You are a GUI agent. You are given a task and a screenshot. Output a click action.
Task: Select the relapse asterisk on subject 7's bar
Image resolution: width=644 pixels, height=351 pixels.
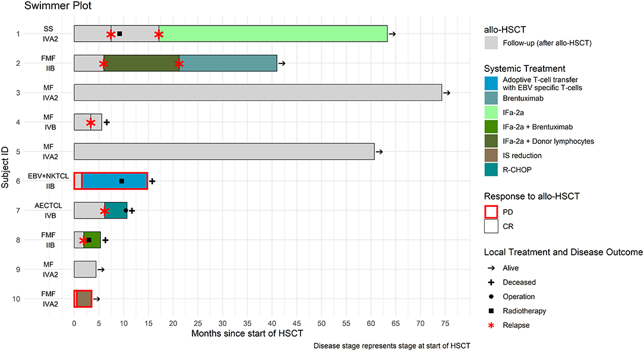click(105, 211)
